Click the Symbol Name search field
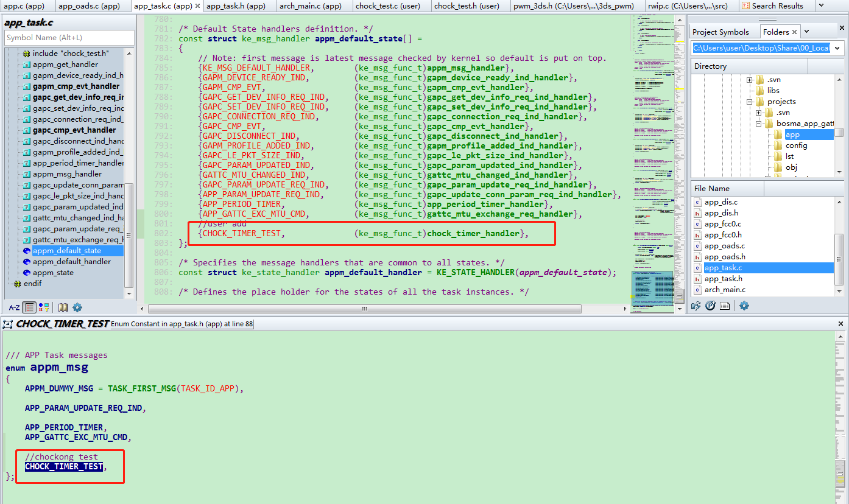The image size is (849, 504). click(x=69, y=38)
